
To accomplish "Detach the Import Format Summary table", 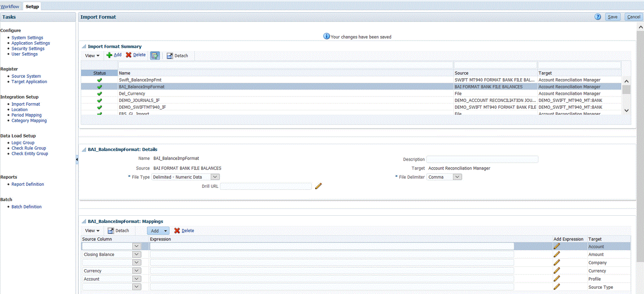I will pyautogui.click(x=177, y=56).
